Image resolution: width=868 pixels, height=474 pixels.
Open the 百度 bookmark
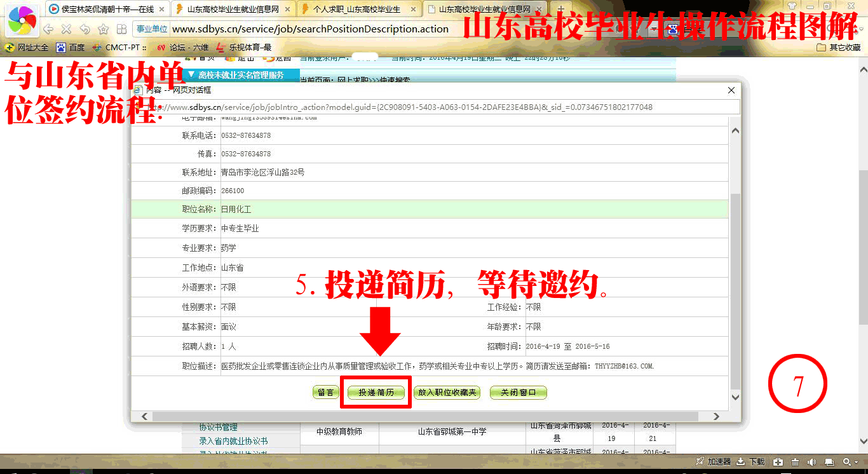click(70, 47)
